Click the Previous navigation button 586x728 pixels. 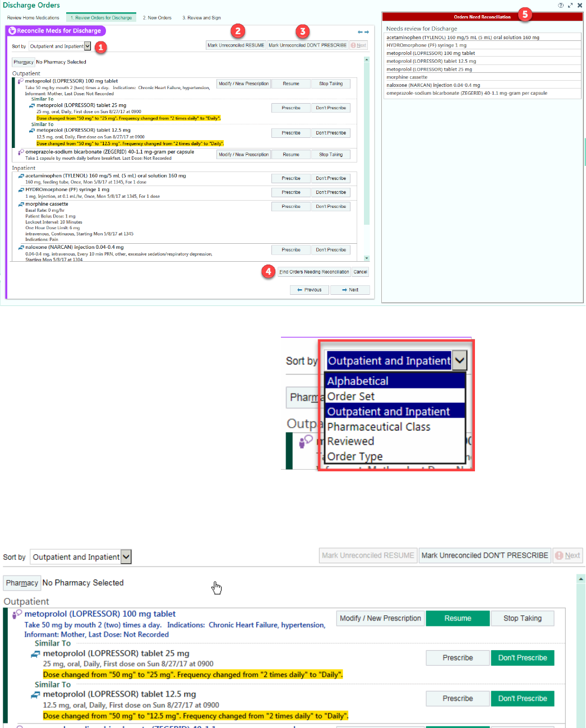(x=310, y=290)
